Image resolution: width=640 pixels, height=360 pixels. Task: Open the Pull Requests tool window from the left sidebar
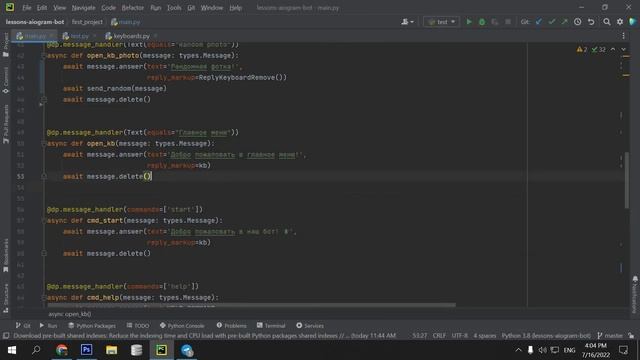[x=6, y=124]
